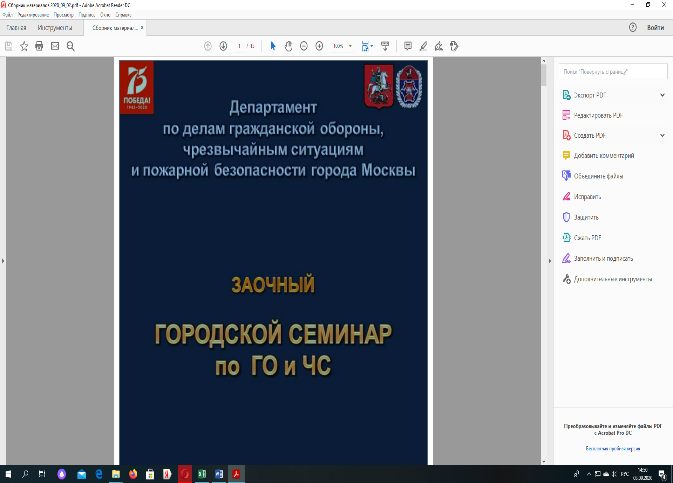Viewport: 673px width, 483px height.
Task: Open the Экспорт PDF tool
Action: 589,95
